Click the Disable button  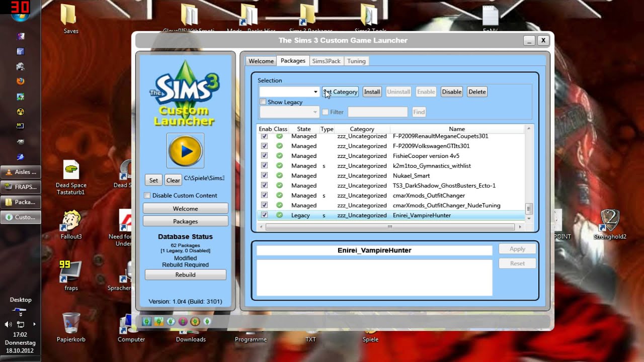coord(451,92)
